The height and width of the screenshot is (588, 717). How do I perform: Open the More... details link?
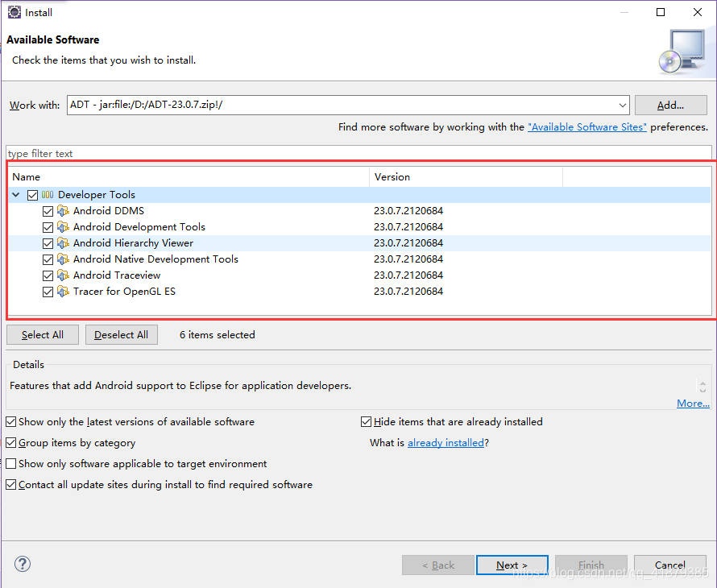point(693,404)
